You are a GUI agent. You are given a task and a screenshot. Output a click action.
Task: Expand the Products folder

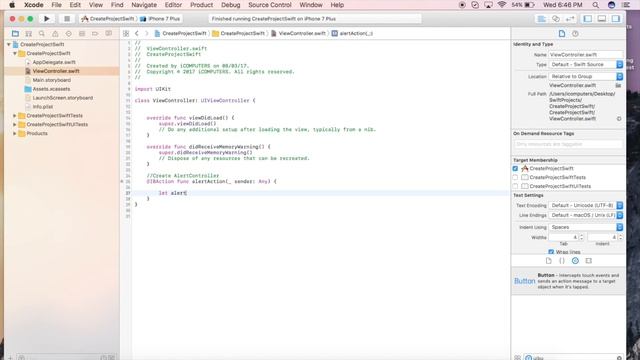coord(15,133)
